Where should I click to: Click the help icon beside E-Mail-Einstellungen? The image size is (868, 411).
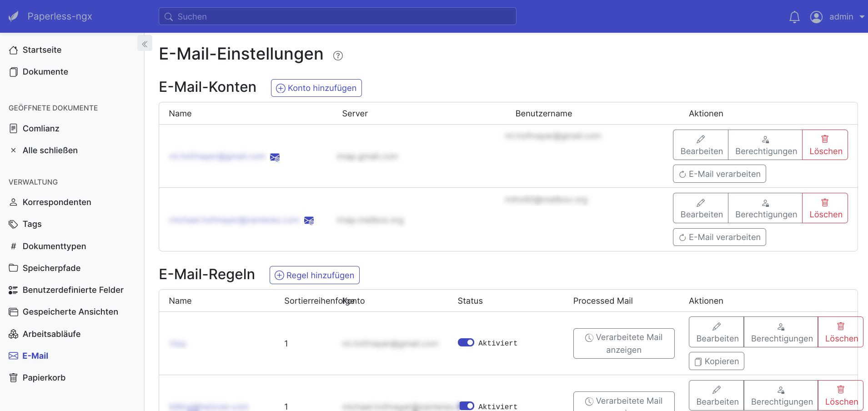click(337, 55)
